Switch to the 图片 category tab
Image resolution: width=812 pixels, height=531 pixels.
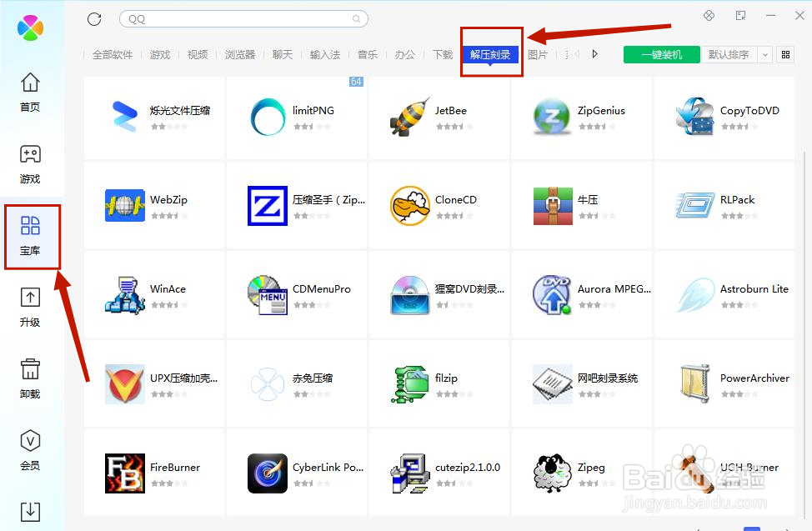tap(538, 54)
